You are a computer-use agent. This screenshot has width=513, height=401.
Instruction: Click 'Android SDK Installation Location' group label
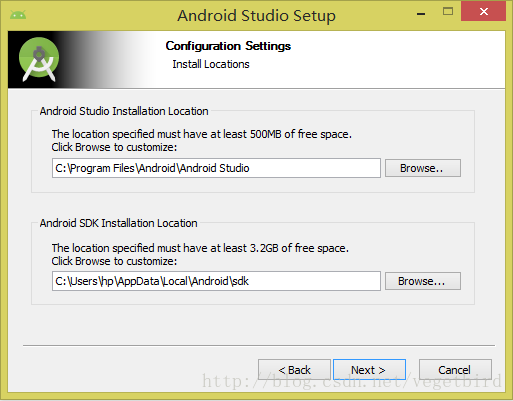(x=118, y=223)
